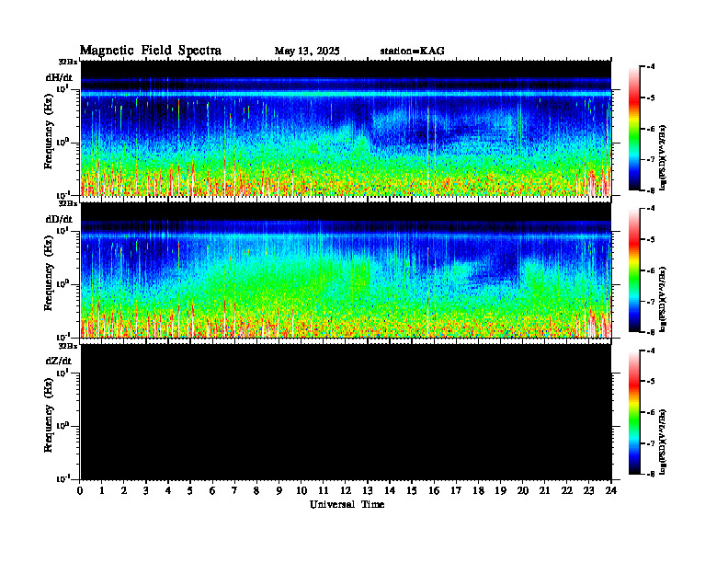Image resolution: width=728 pixels, height=563 pixels.
Task: Click hour 16 on the time axis
Action: coord(434,490)
